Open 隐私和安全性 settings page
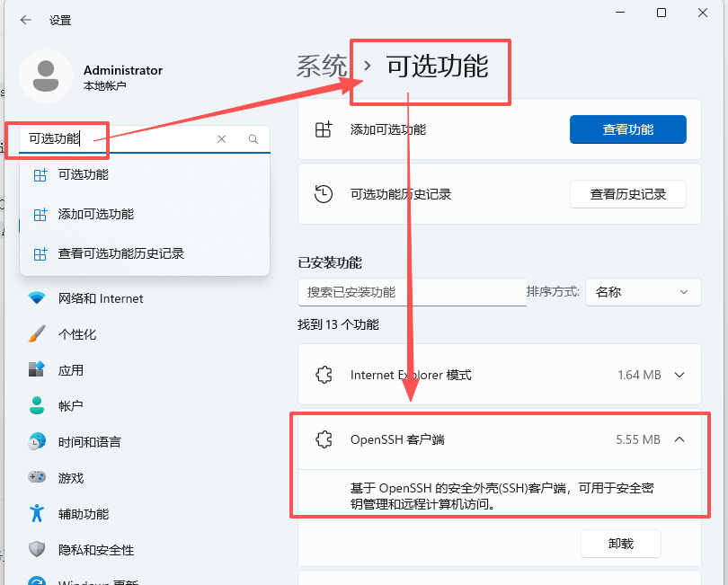The image size is (728, 585). click(96, 550)
